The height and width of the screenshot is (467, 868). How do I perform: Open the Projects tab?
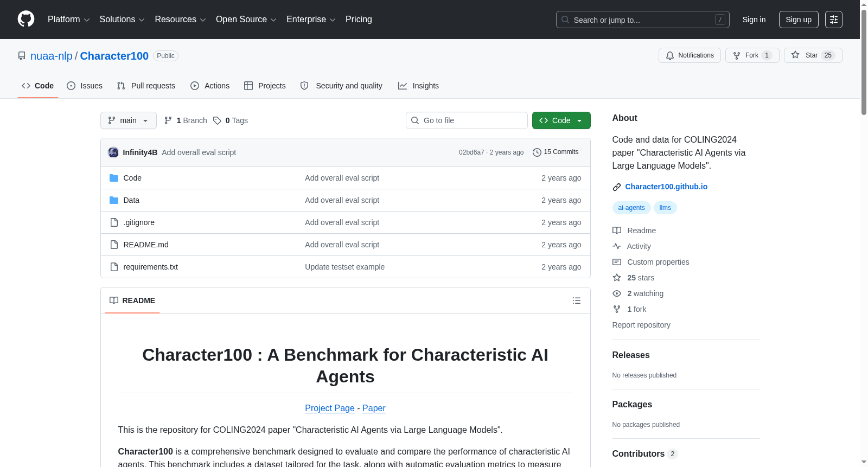pos(265,86)
